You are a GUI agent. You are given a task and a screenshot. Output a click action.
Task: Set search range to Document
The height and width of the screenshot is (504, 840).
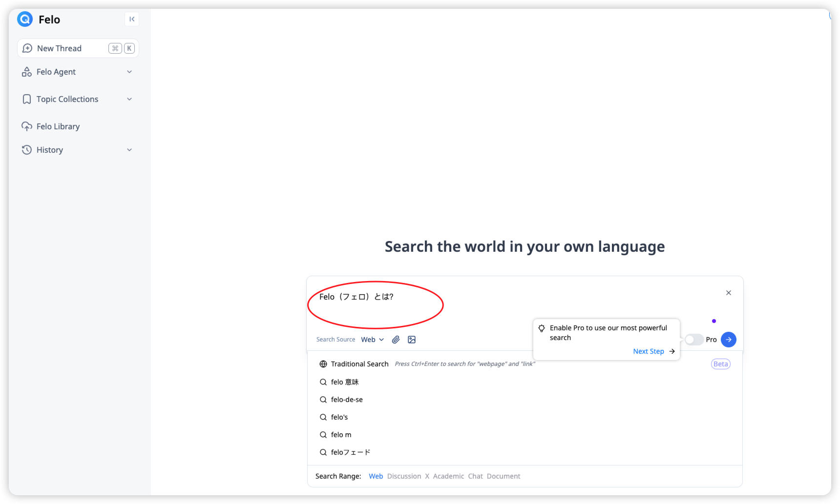[504, 476]
